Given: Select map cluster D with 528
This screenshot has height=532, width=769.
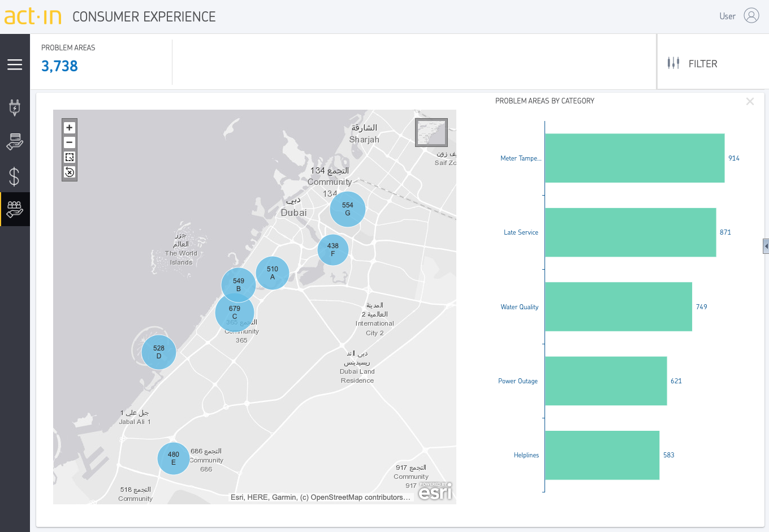Looking at the screenshot, I should (159, 352).
